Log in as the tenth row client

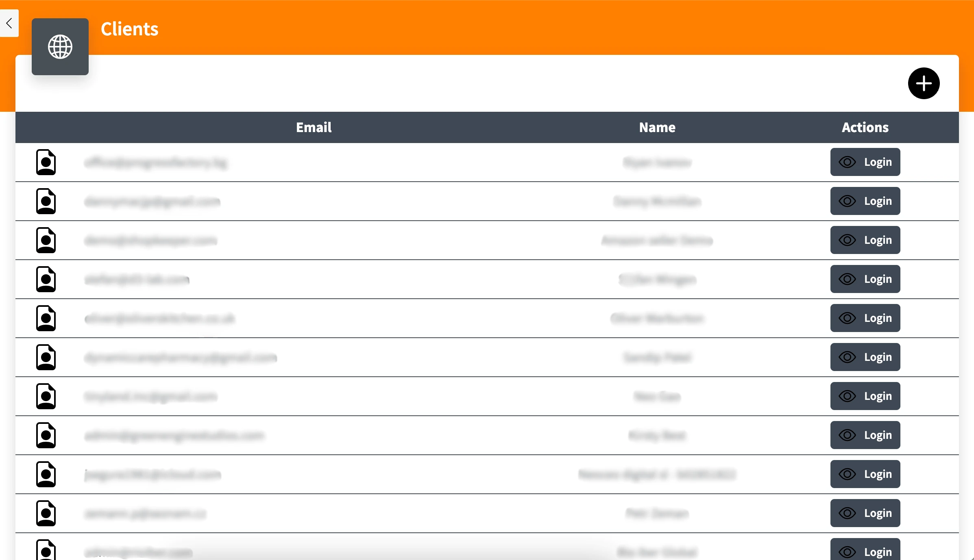pyautogui.click(x=865, y=513)
